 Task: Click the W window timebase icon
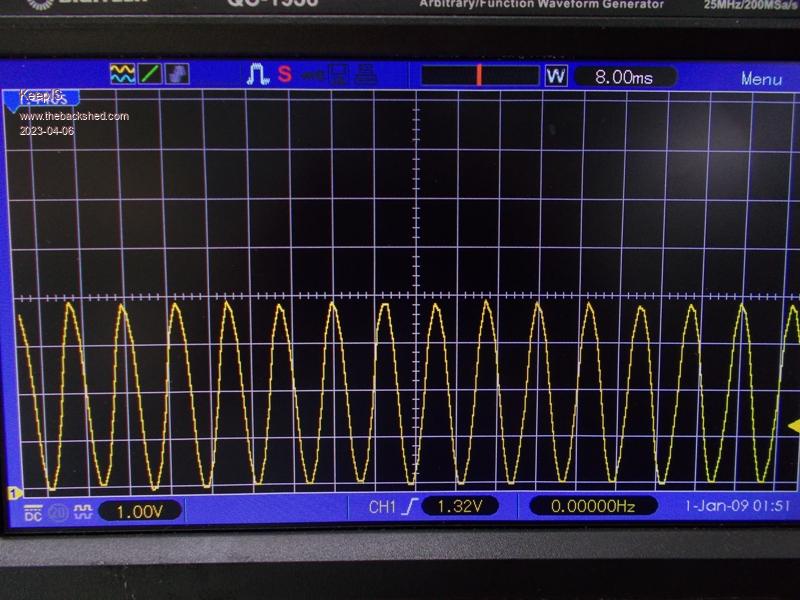(x=556, y=76)
